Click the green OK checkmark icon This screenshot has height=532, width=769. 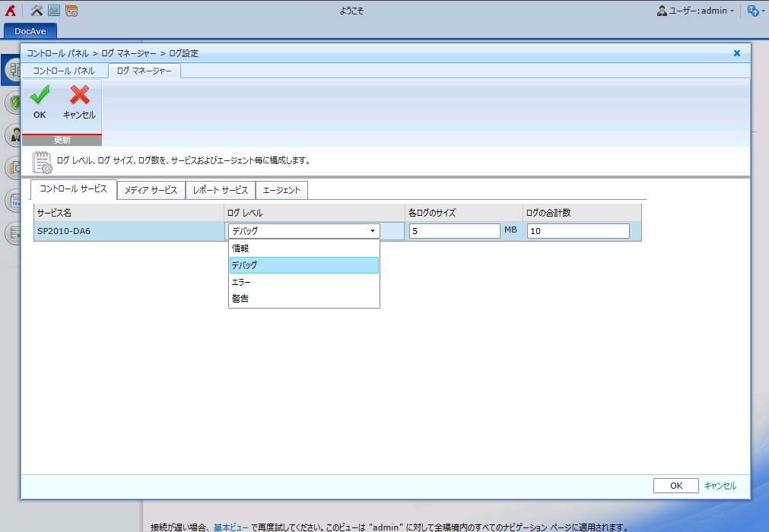pos(40,94)
